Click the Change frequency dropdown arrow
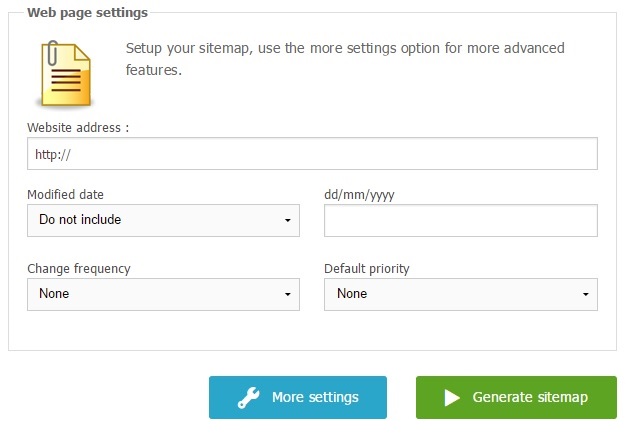This screenshot has width=627, height=438. (x=288, y=294)
